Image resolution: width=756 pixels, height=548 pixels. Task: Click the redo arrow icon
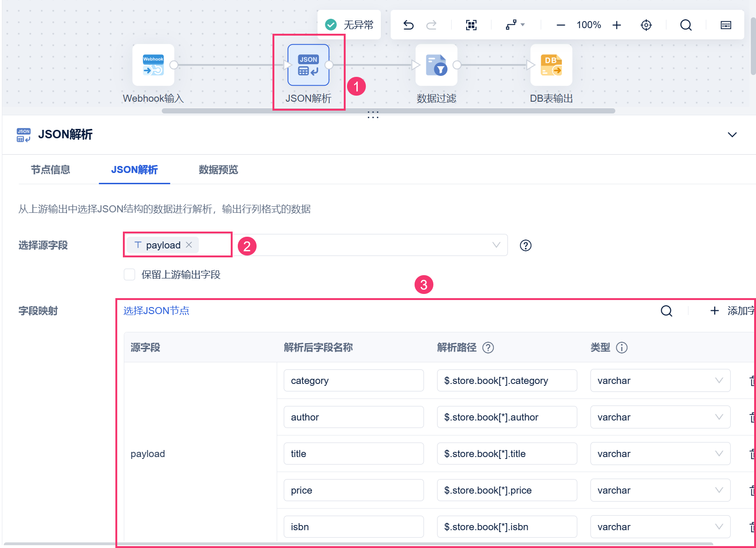point(431,25)
